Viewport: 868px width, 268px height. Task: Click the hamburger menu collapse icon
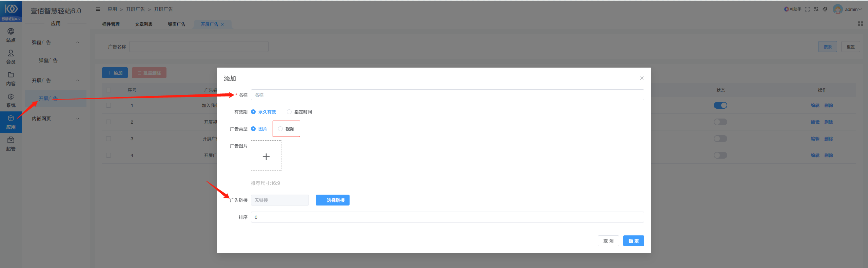[x=98, y=9]
